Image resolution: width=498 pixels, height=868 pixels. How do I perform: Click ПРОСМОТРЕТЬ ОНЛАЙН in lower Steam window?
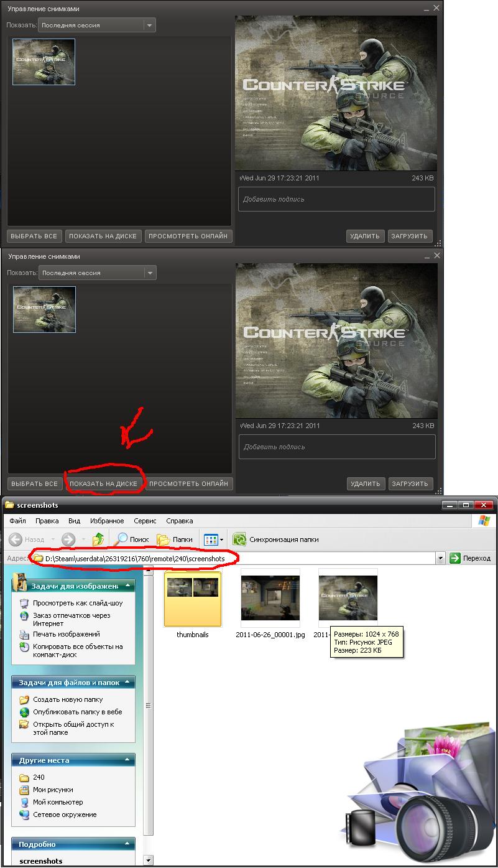(189, 483)
